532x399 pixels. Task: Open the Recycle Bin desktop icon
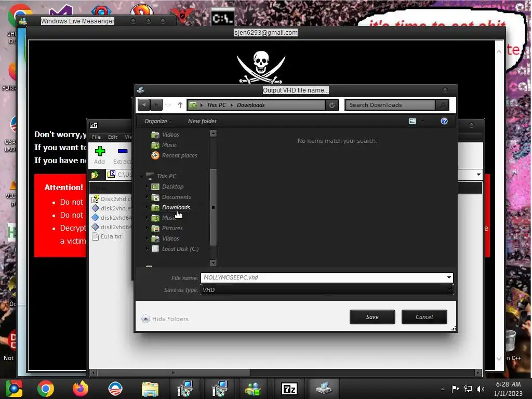pyautogui.click(x=512, y=341)
